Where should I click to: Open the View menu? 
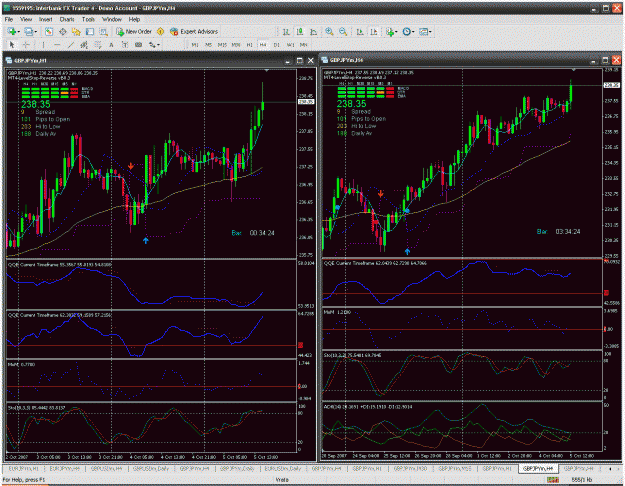pos(26,19)
